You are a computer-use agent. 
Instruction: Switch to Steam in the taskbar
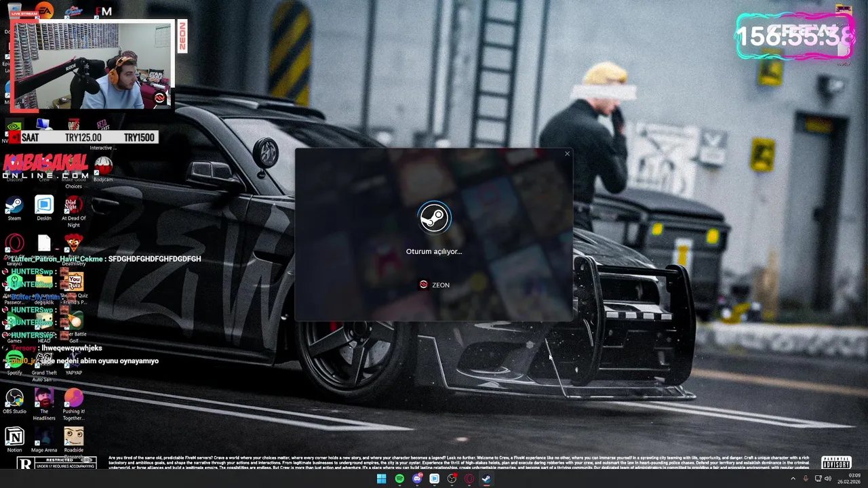[x=487, y=479]
